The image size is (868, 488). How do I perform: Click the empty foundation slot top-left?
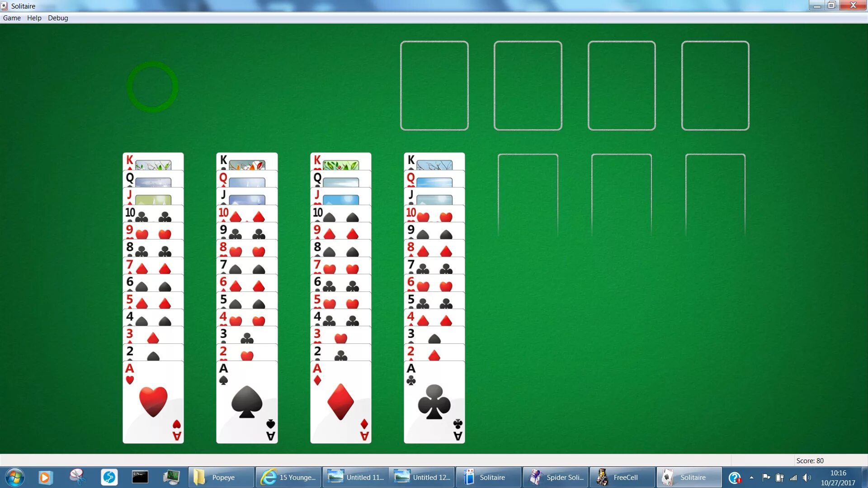[434, 85]
